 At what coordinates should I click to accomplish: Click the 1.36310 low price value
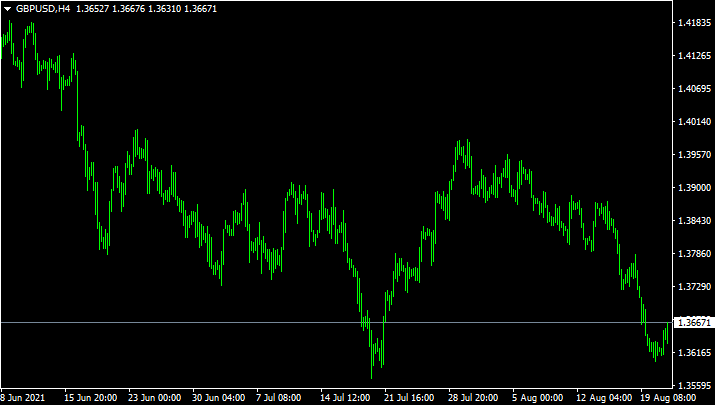pyautogui.click(x=165, y=9)
